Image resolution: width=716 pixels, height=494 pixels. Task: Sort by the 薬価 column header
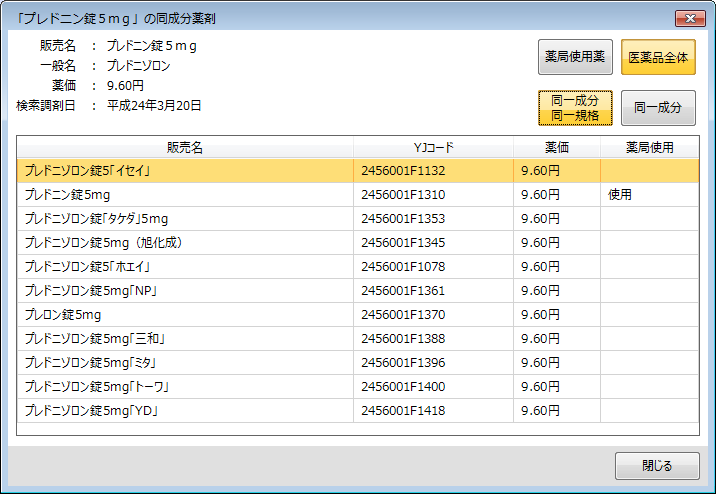pyautogui.click(x=557, y=147)
